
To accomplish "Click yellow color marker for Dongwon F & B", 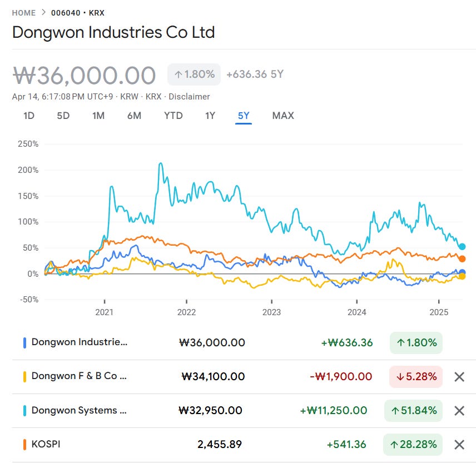I will [24, 377].
